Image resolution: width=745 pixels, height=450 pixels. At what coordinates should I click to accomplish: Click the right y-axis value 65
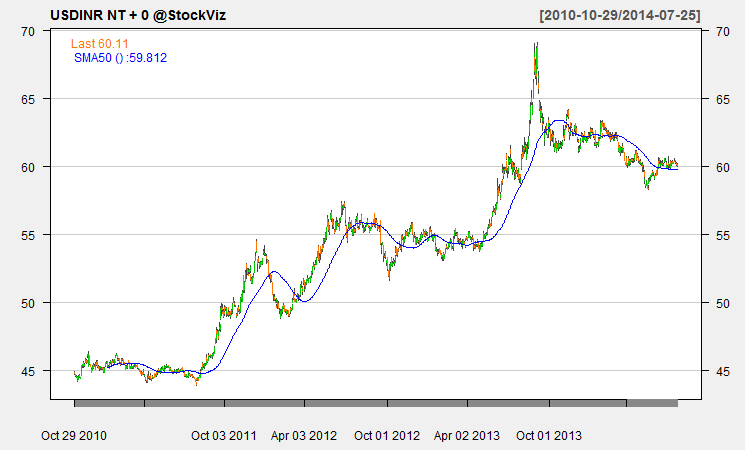tap(723, 99)
